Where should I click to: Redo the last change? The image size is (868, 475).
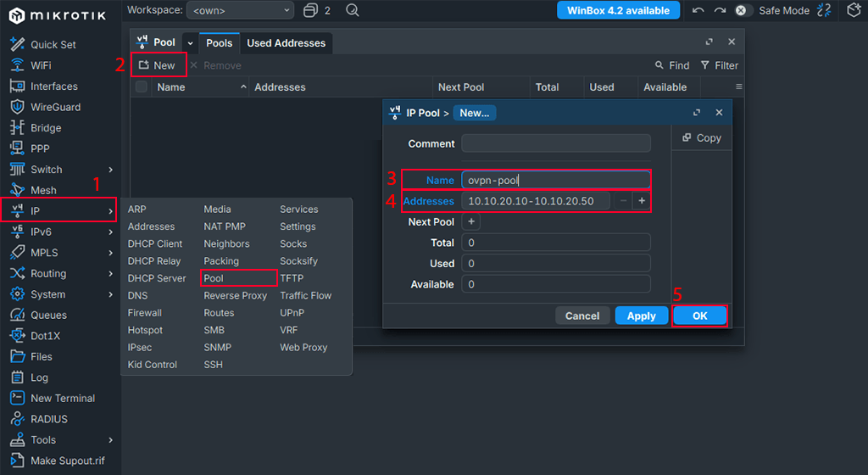click(720, 10)
